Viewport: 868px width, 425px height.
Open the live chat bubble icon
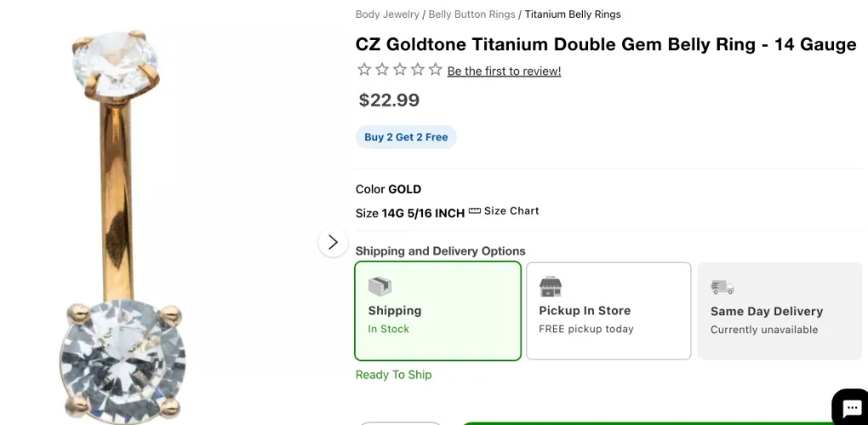coord(851,408)
